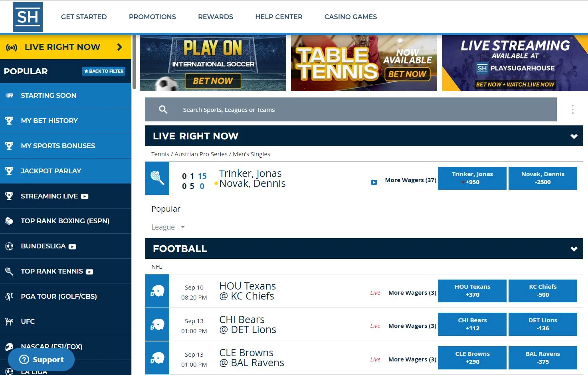Viewport: 588px width, 375px height.
Task: Click the Live Streaming promotional banner
Action: point(515,63)
